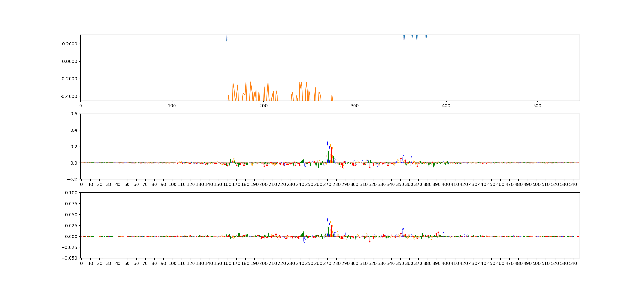
Task: Click the 100 x-axis tick in top plot
Action: 172,105
